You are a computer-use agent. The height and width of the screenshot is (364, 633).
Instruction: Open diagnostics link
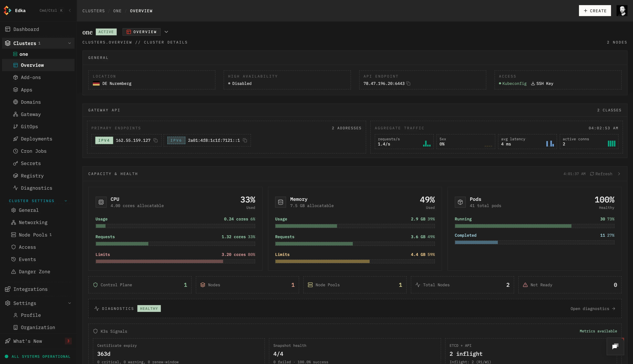click(593, 309)
